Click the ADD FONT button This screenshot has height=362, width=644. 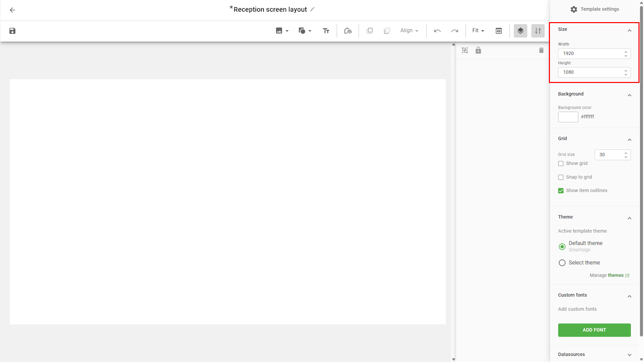[594, 330]
